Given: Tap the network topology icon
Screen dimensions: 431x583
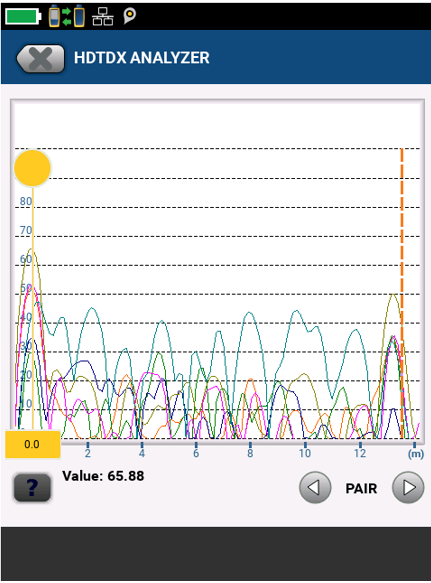Looking at the screenshot, I should pos(103,16).
